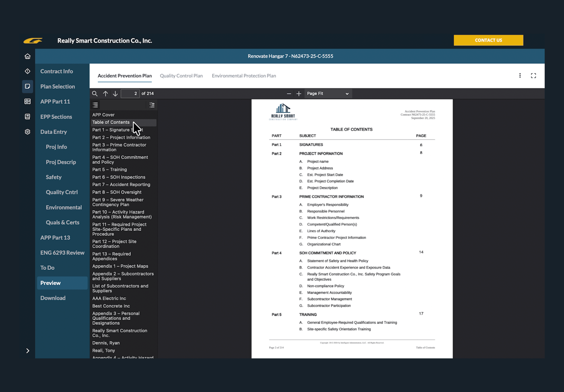Switch to Environmental Protection Plan tab
The height and width of the screenshot is (392, 564).
tap(244, 76)
